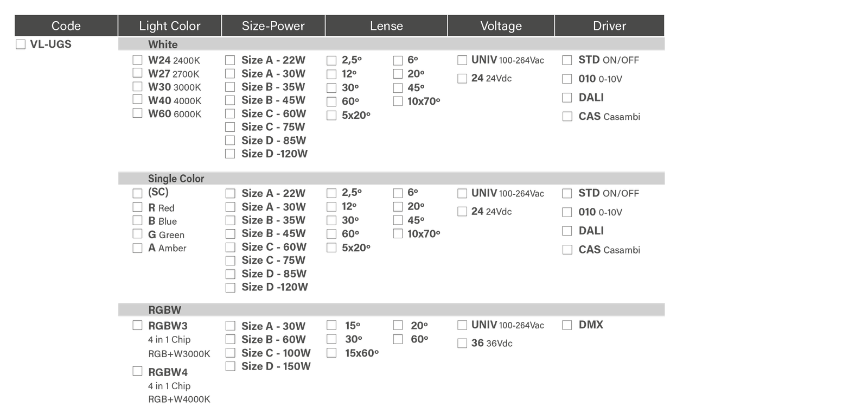Tick the W60 6000K checkbox
The height and width of the screenshot is (419, 868).
click(138, 113)
